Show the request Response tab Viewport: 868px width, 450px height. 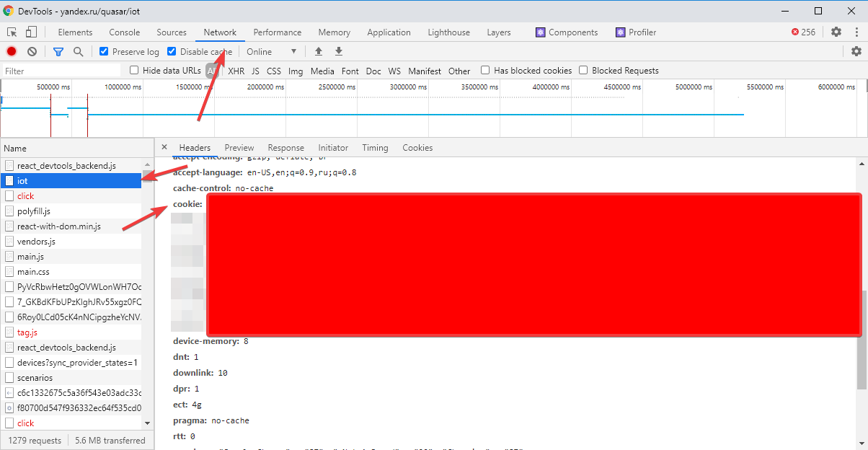(286, 148)
